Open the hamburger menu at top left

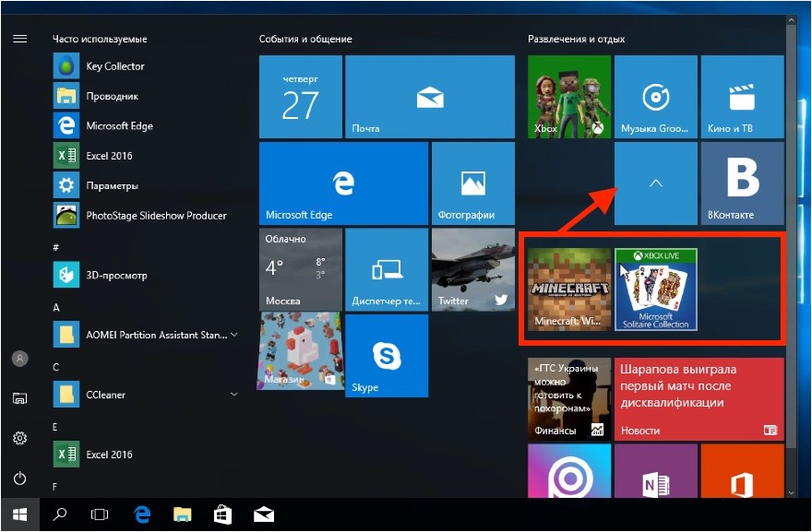tap(19, 39)
